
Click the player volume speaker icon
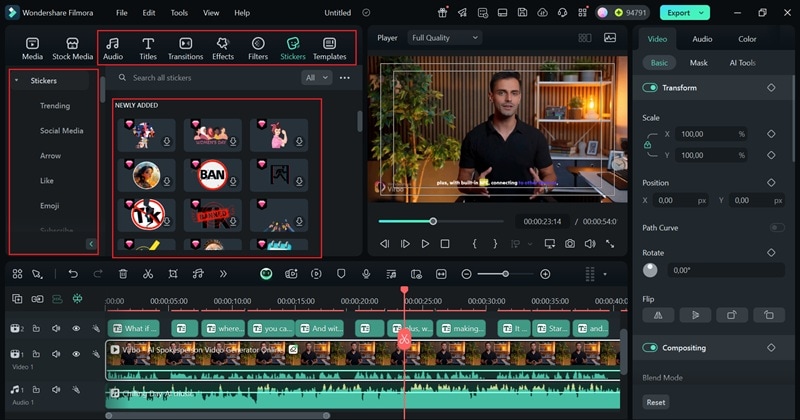[x=590, y=244]
